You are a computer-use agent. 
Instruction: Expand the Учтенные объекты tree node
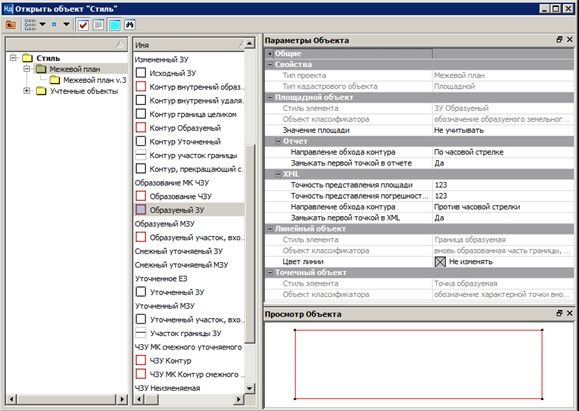point(27,90)
